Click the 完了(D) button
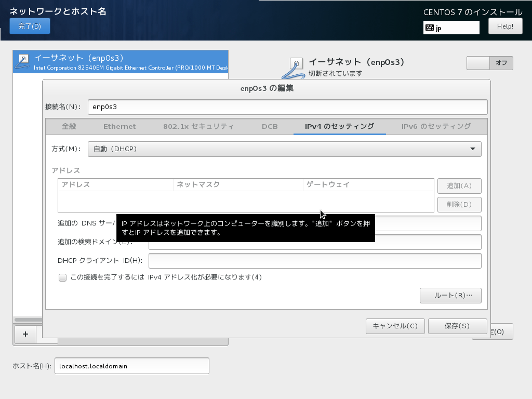Image resolution: width=532 pixels, height=399 pixels. click(x=30, y=25)
